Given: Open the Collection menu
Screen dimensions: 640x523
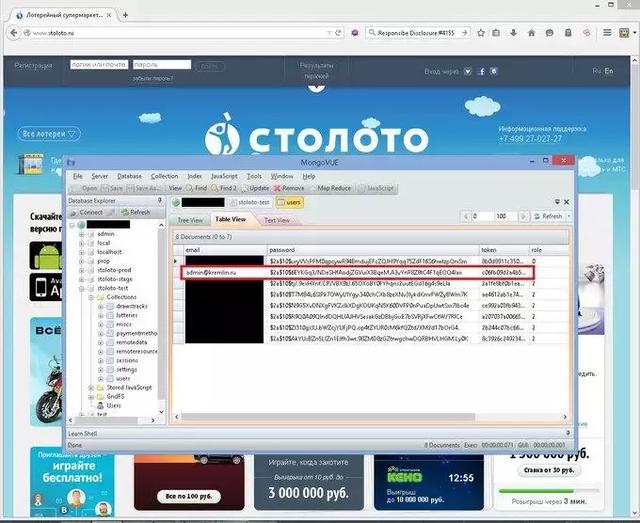Looking at the screenshot, I should pos(164,176).
